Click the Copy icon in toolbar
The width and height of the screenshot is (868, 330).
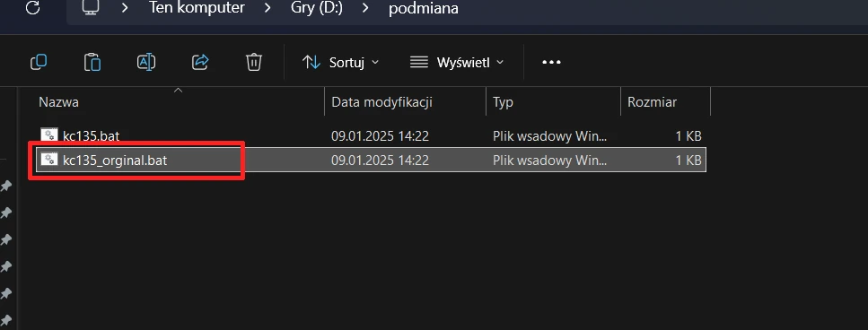pos(39,62)
